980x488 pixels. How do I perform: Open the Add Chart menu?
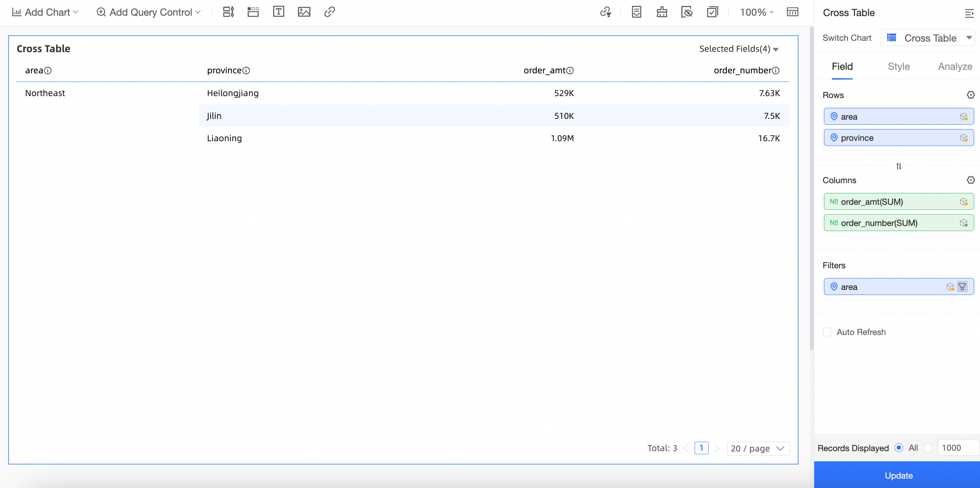[44, 12]
